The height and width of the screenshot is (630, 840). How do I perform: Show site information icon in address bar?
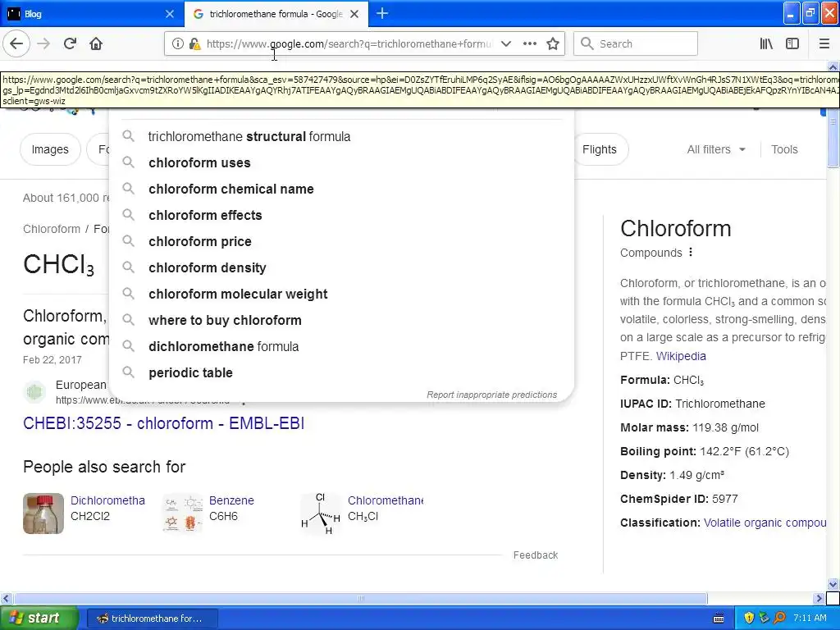(178, 44)
